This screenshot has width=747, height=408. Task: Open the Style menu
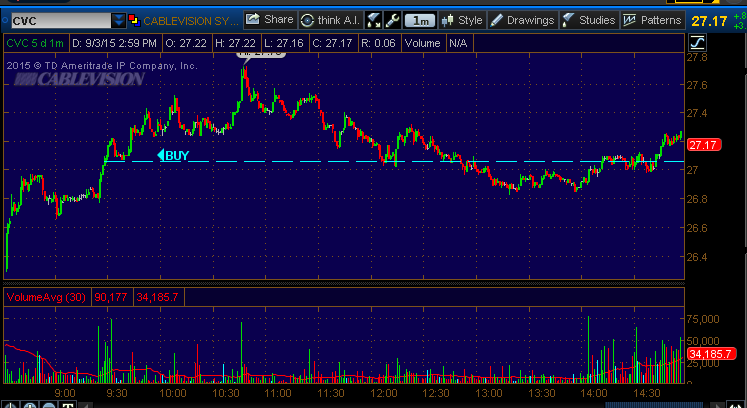pos(462,19)
